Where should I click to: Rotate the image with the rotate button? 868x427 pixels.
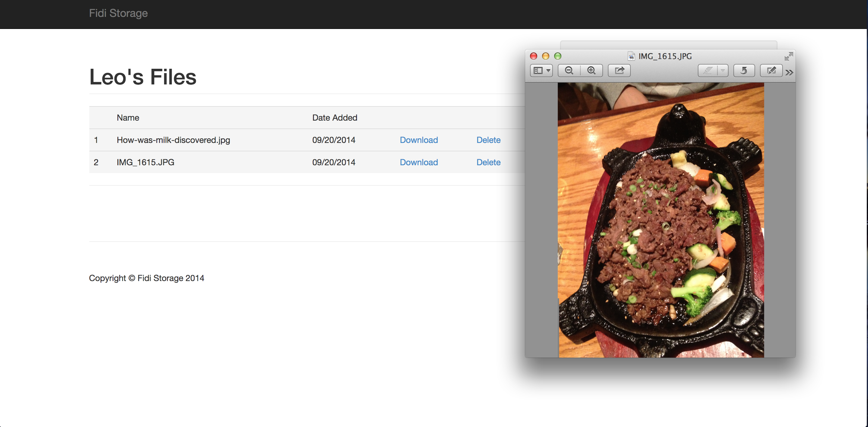744,71
